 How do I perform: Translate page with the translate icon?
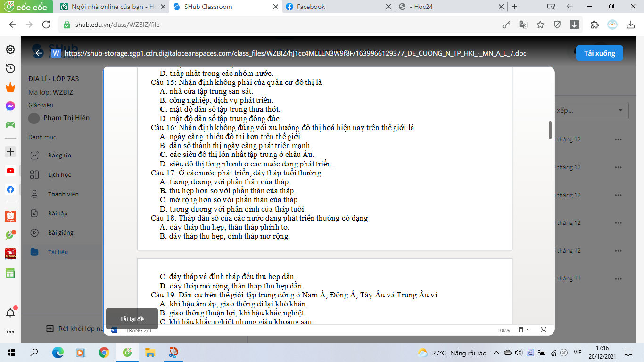pyautogui.click(x=523, y=25)
